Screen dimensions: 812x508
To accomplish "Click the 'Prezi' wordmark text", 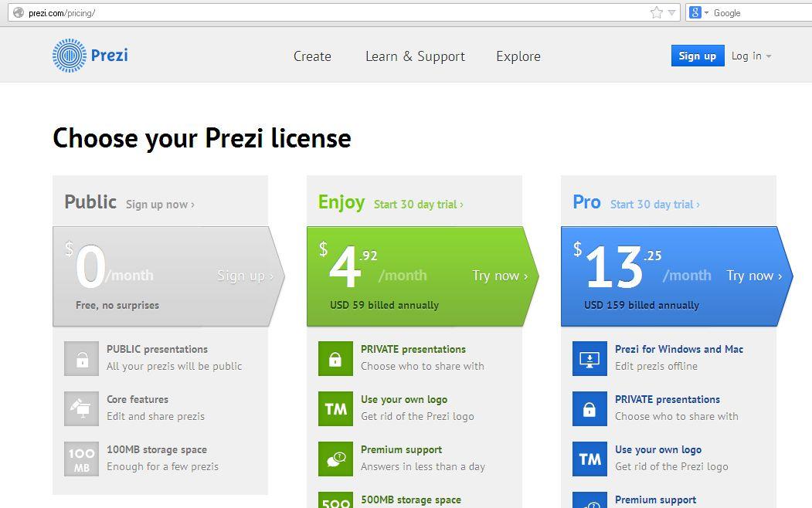I will pyautogui.click(x=109, y=55).
